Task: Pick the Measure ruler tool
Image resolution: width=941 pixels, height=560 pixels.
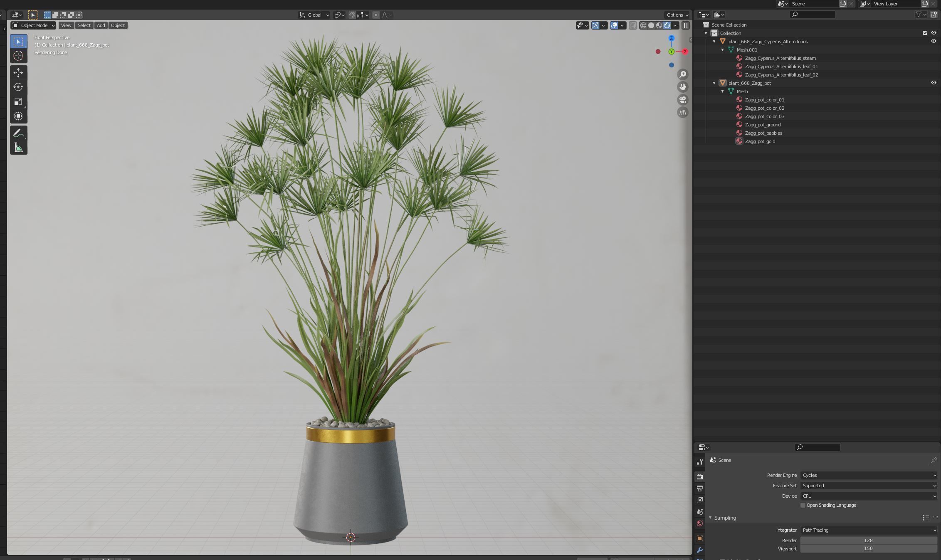Action: click(x=18, y=148)
